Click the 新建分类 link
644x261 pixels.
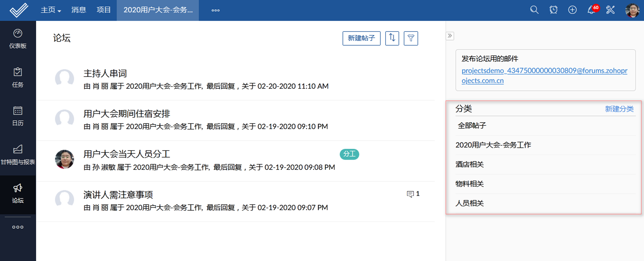[x=619, y=109]
